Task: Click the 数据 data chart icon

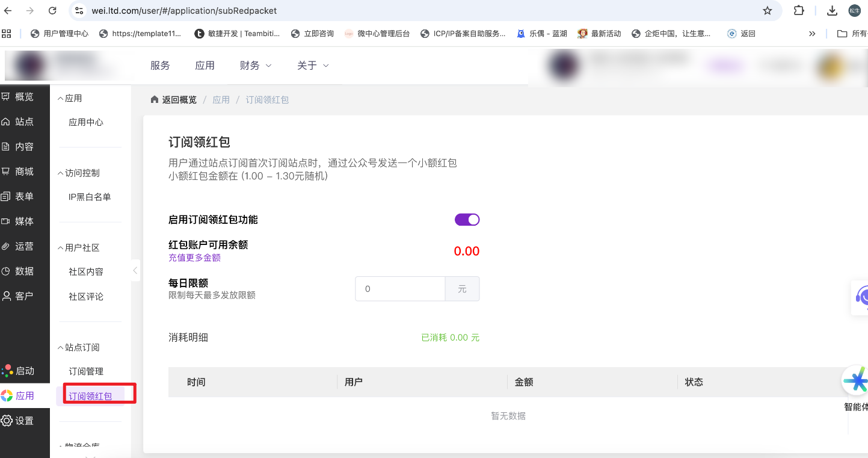Action: (x=6, y=271)
